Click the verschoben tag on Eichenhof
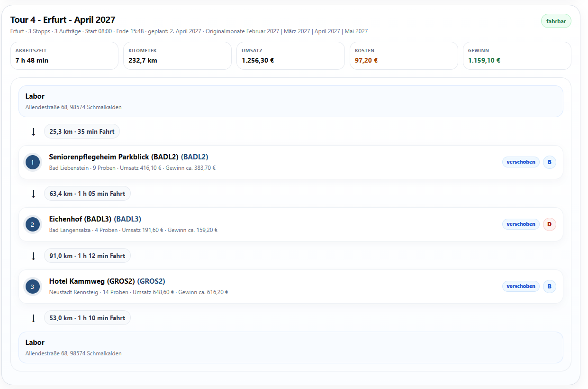 coord(521,224)
